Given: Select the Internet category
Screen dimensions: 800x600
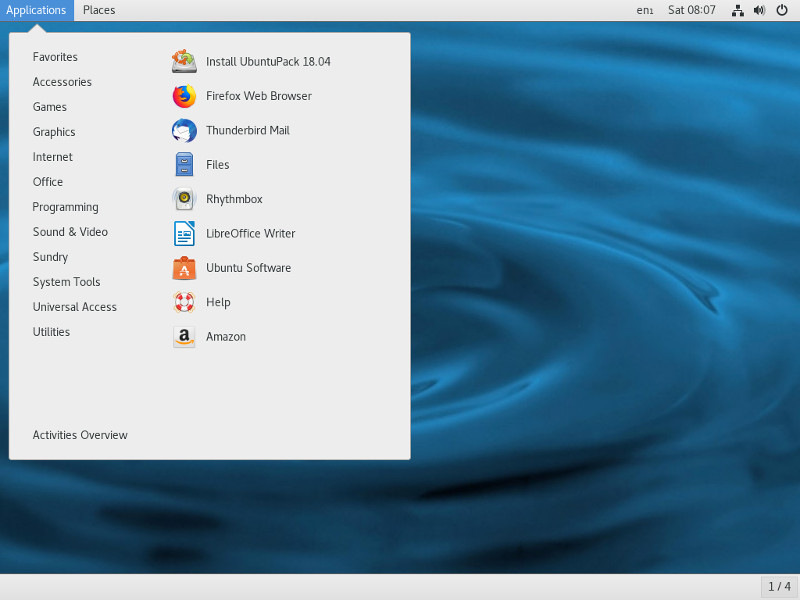Looking at the screenshot, I should (53, 157).
